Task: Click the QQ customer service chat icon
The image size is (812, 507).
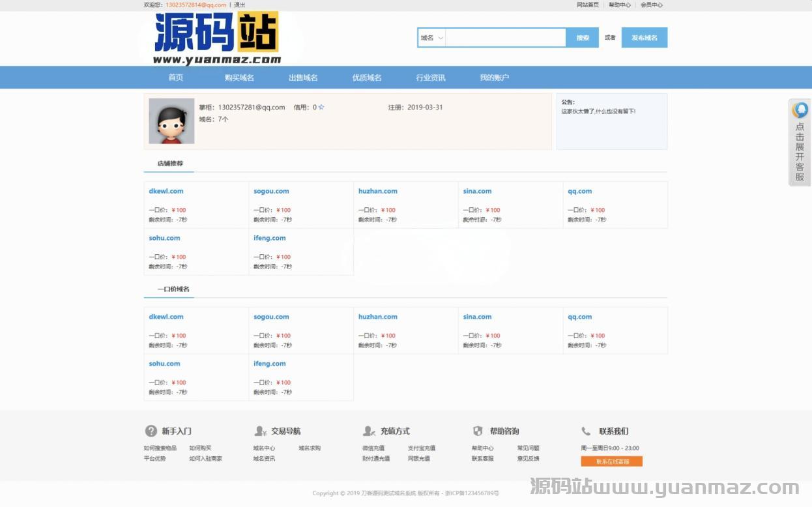Action: pyautogui.click(x=800, y=110)
